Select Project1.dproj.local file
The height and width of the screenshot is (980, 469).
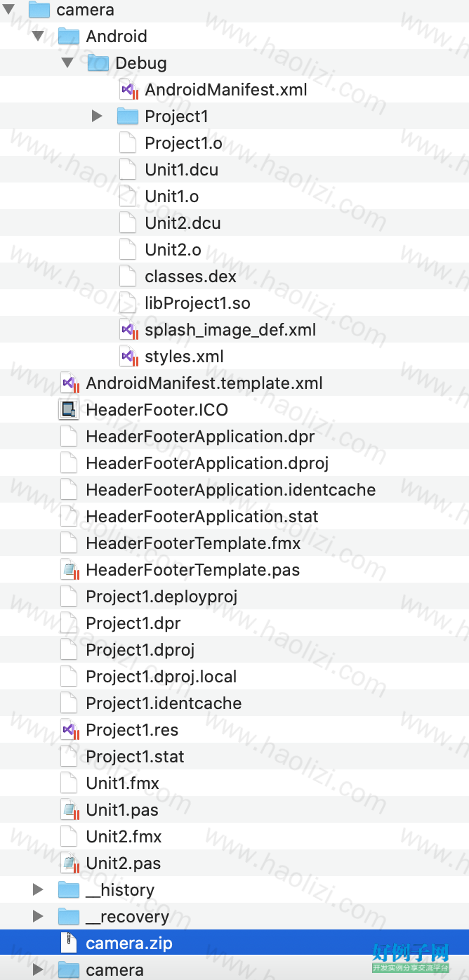pyautogui.click(x=161, y=677)
